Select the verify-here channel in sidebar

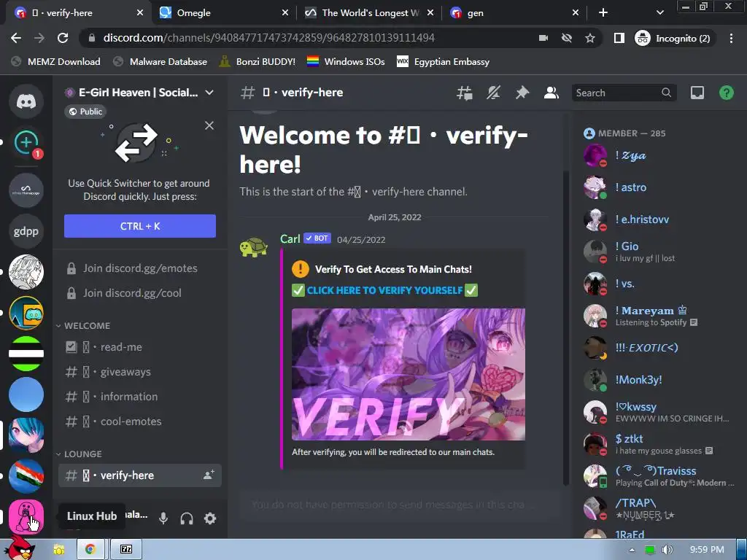click(140, 475)
